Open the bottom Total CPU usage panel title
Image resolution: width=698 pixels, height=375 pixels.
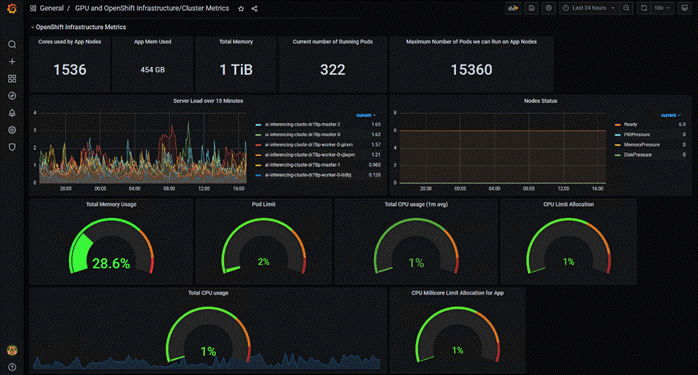tap(208, 293)
